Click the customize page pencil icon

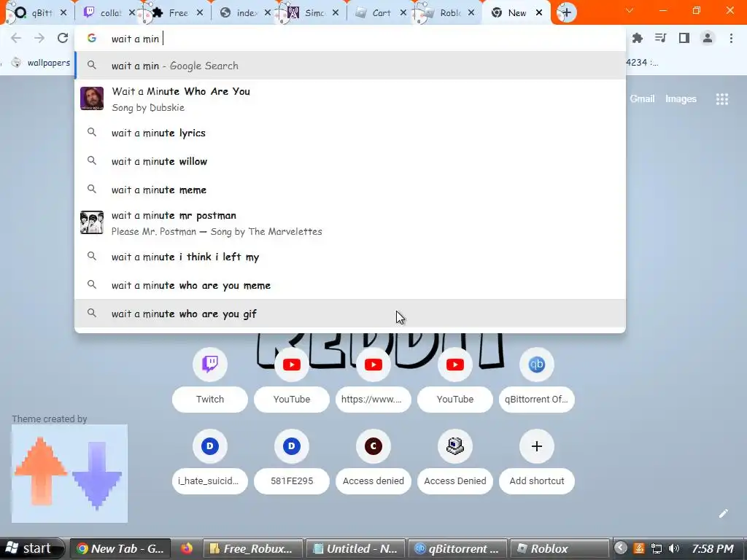point(723,513)
